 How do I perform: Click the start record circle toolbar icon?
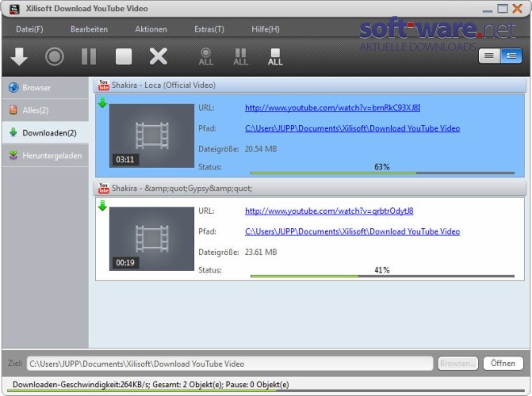click(x=54, y=56)
